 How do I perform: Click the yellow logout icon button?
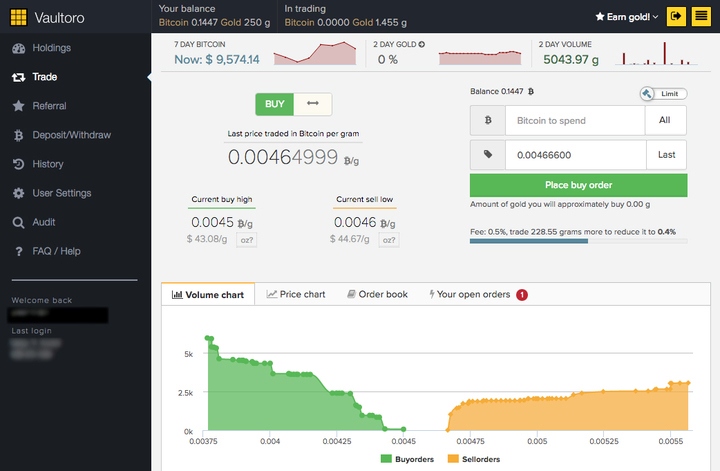676,17
